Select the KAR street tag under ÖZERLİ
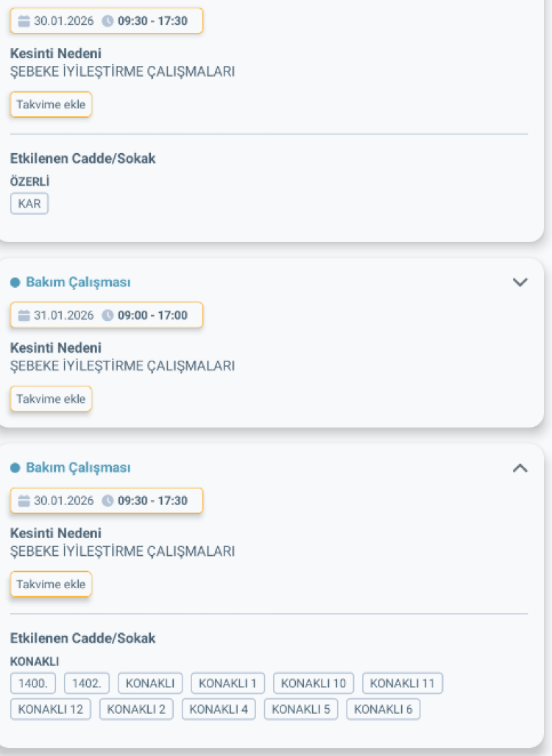The height and width of the screenshot is (756, 552). [x=29, y=203]
